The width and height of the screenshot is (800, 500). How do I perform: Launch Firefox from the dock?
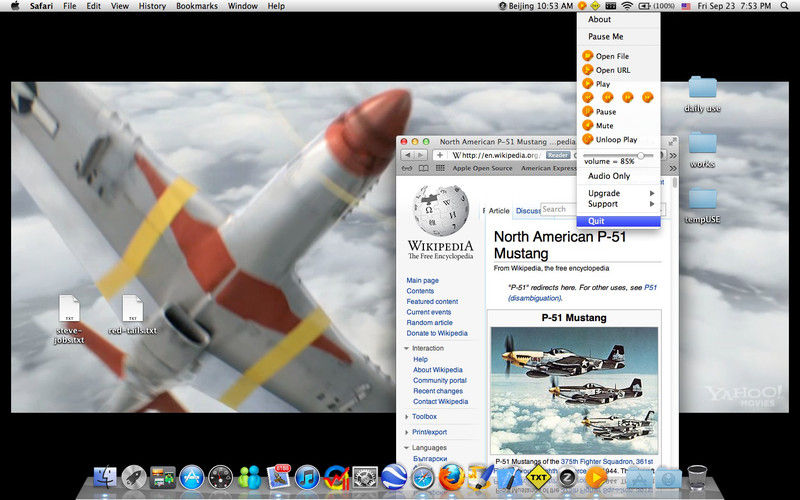coord(452,478)
